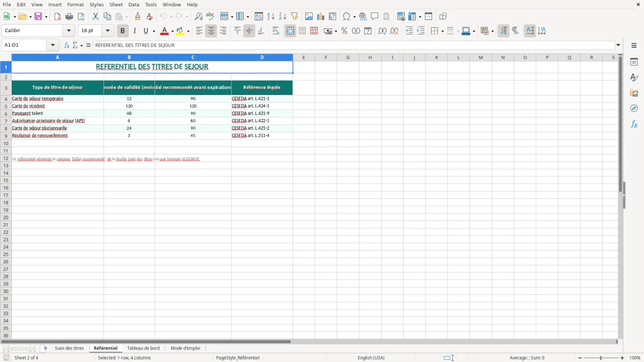This screenshot has width=644, height=362.
Task: Click the Spelling check icon
Action: coord(210,17)
